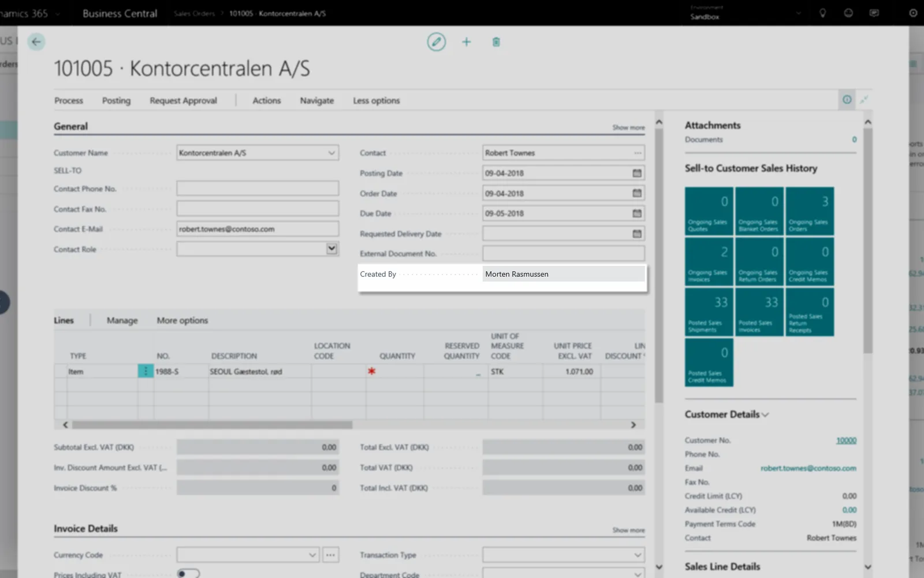The width and height of the screenshot is (924, 578).
Task: Click the Contact Phone No. field
Action: coord(258,188)
